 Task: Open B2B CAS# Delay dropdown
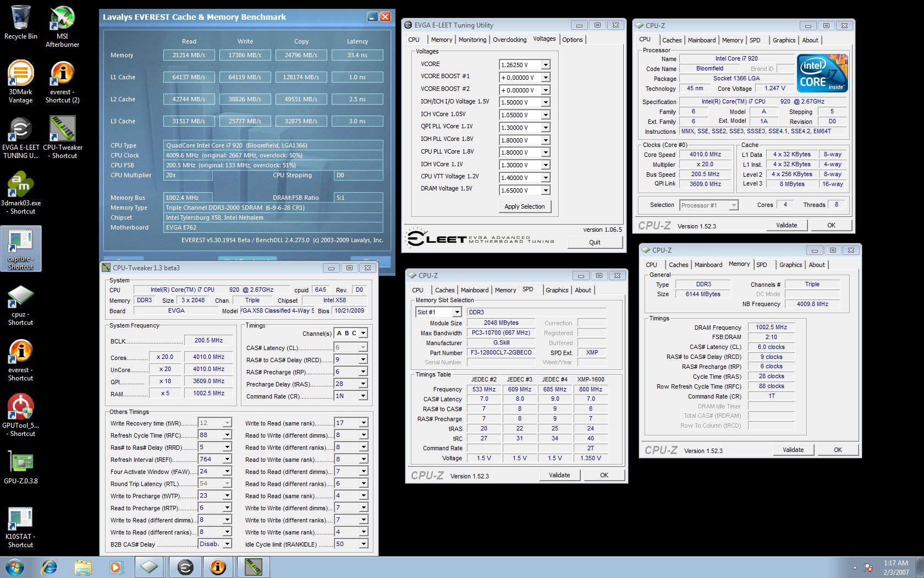tap(227, 544)
